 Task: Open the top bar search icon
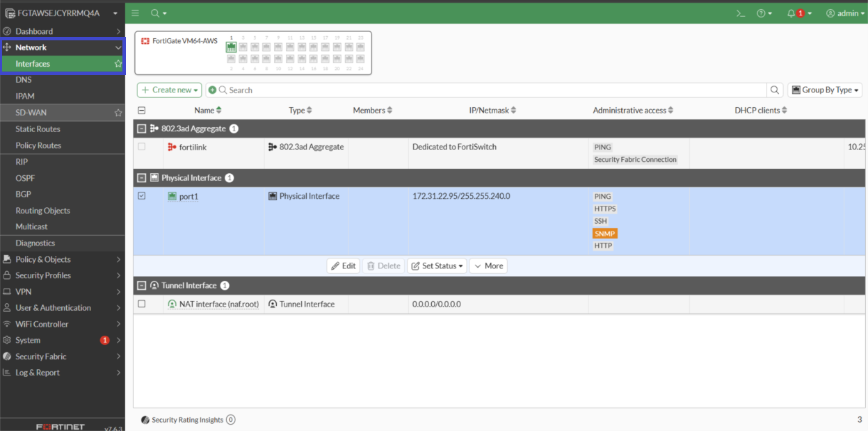157,13
